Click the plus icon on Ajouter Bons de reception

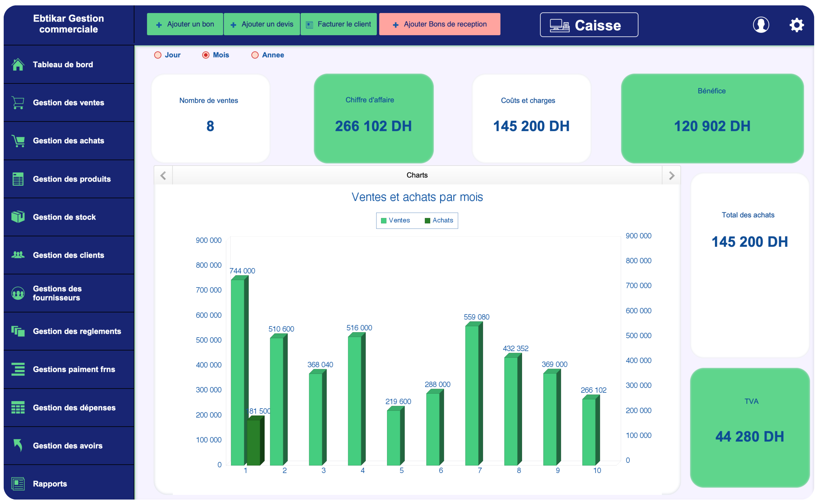pos(396,25)
